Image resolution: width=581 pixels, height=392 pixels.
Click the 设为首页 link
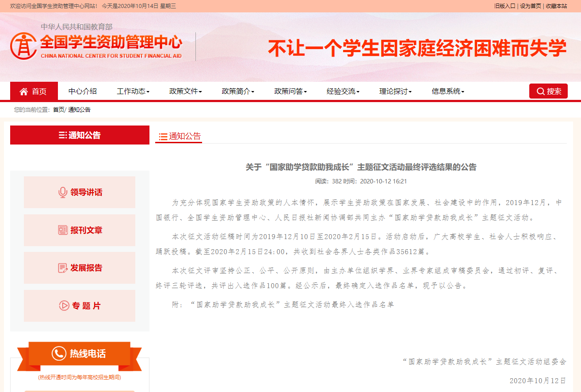pos(530,6)
